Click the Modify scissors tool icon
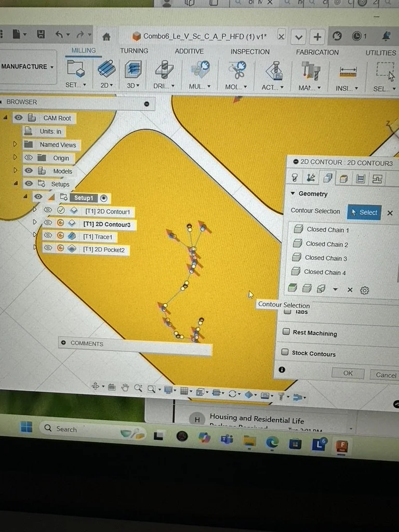 point(237,71)
